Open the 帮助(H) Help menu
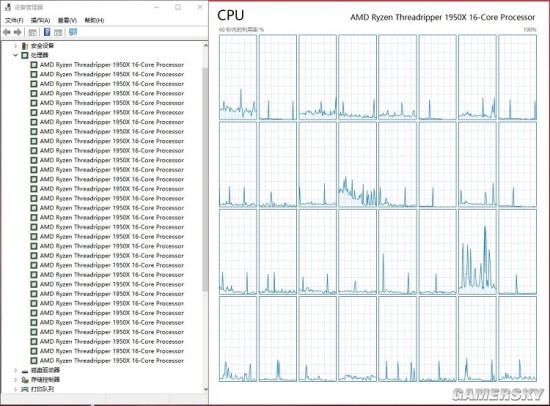This screenshot has width=550, height=406. 94,20
